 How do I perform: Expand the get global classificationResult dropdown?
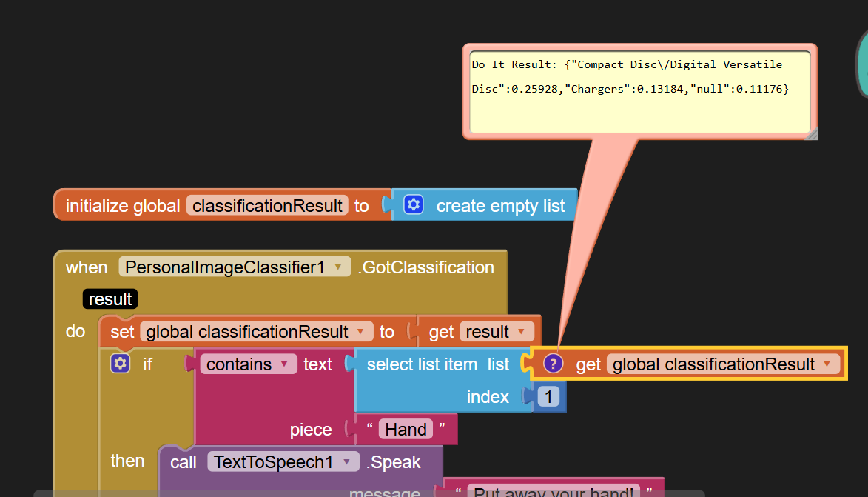(x=826, y=364)
